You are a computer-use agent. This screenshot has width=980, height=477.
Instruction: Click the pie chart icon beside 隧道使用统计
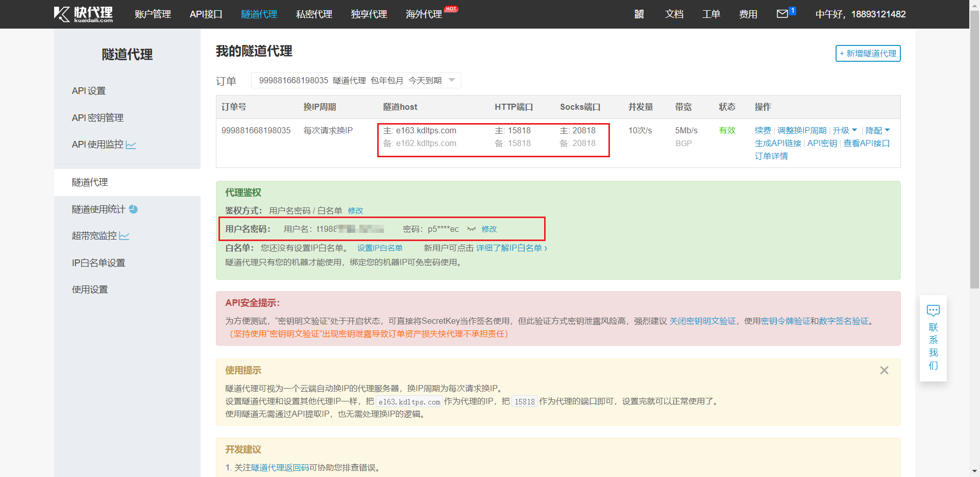click(x=133, y=209)
